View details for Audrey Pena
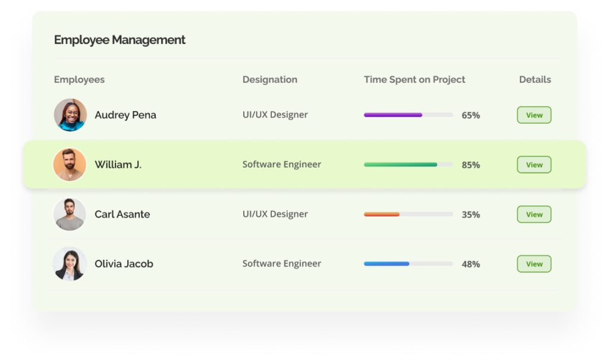 coord(533,115)
